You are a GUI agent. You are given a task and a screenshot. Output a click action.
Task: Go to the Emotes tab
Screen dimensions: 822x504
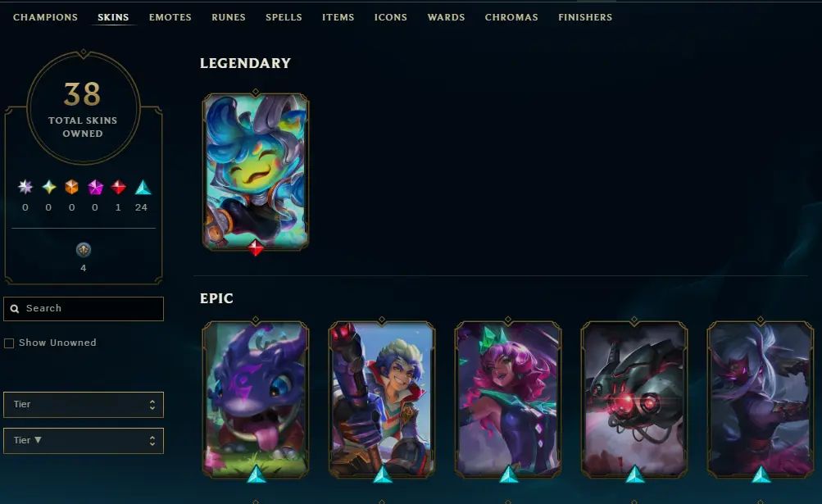coord(170,17)
